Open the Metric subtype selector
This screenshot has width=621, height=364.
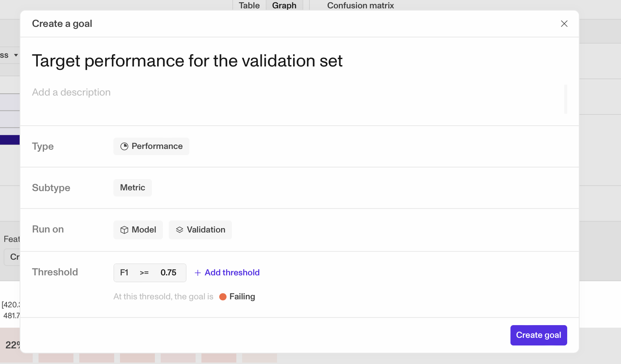pyautogui.click(x=133, y=188)
